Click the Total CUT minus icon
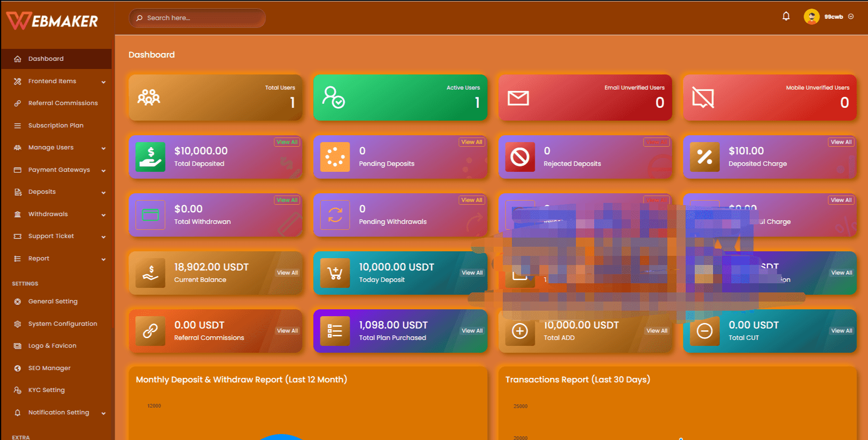Screen dimensions: 868x440 click(x=704, y=331)
